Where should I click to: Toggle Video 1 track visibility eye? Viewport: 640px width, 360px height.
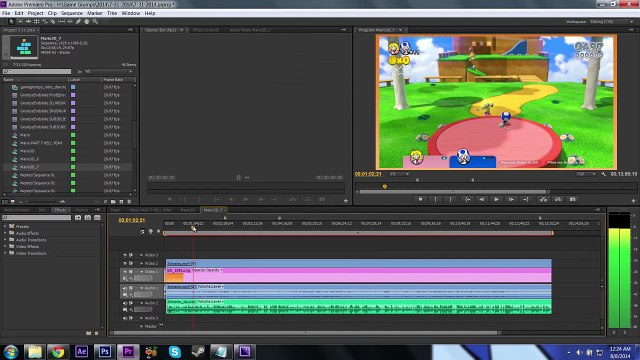coord(125,271)
